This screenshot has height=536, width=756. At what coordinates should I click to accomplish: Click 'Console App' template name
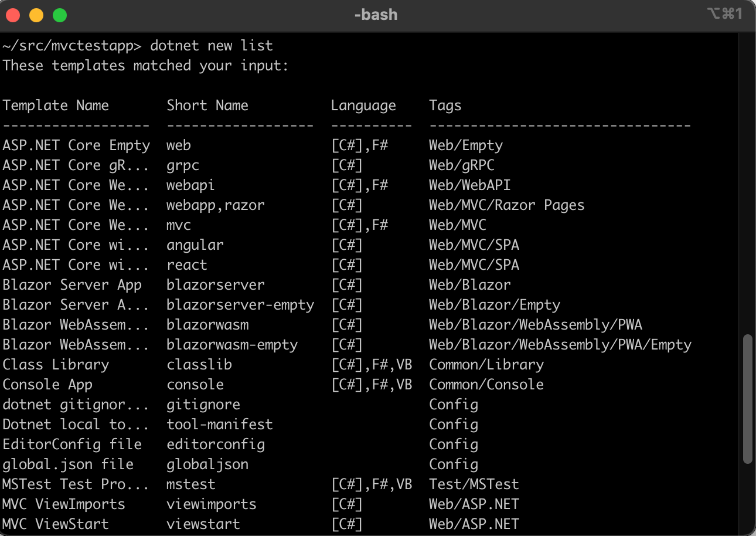(47, 385)
